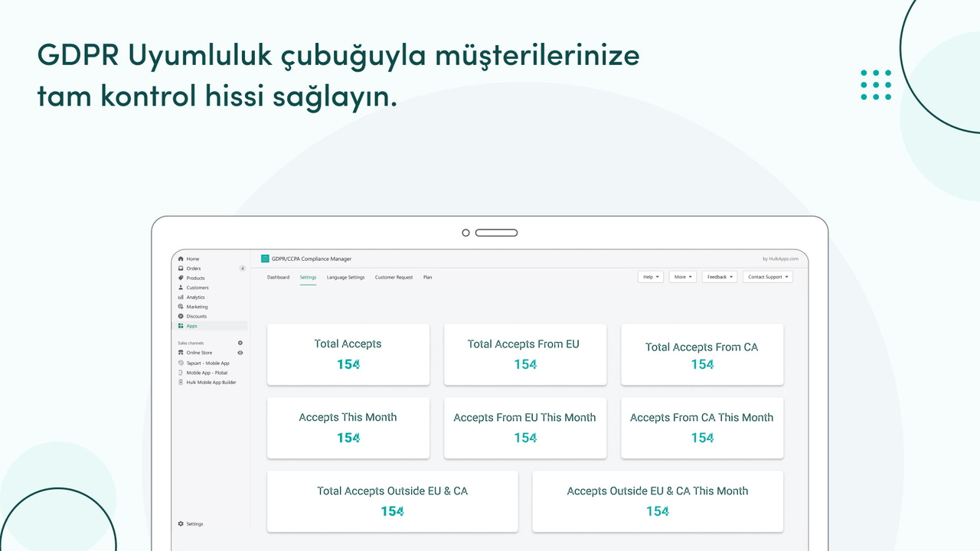Image resolution: width=980 pixels, height=551 pixels.
Task: Open the Online Store storefront icon
Action: 181,353
